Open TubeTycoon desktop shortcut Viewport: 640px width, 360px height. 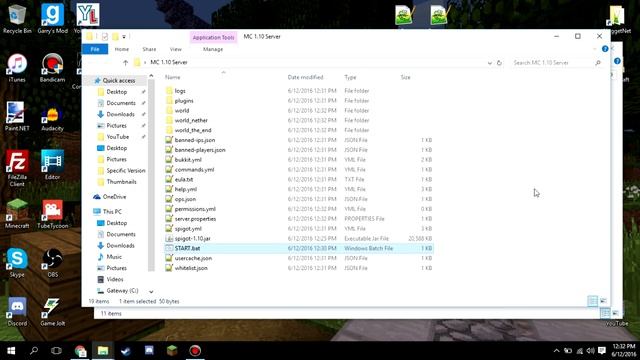(x=52, y=213)
